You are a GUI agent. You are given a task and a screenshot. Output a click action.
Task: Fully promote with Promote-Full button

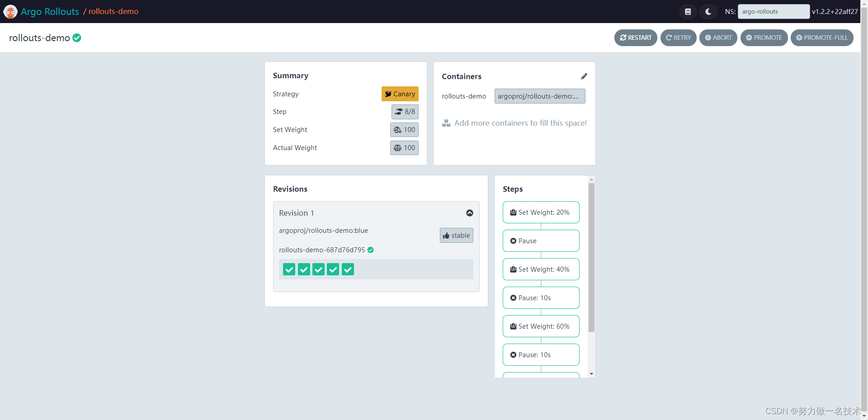pyautogui.click(x=822, y=38)
